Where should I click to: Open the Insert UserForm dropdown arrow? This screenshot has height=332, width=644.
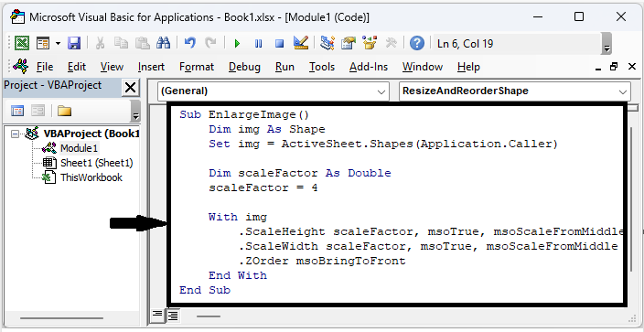pos(58,43)
